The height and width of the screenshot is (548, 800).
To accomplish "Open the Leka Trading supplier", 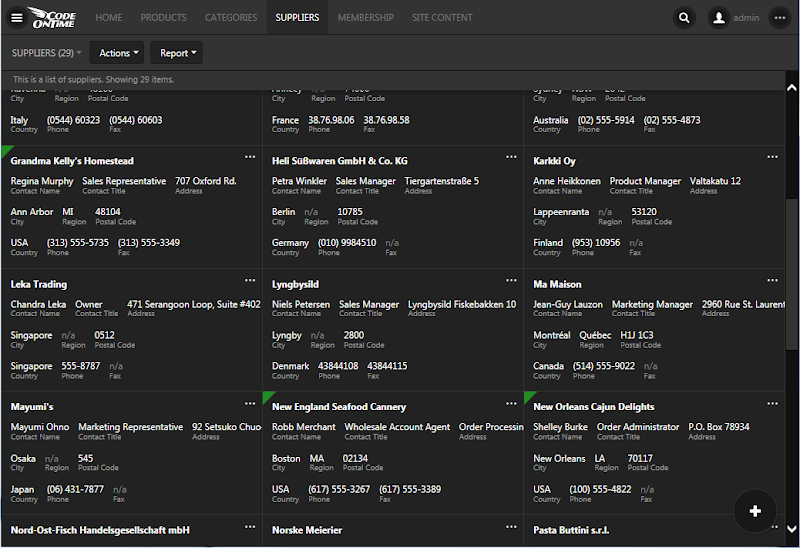I will click(39, 284).
